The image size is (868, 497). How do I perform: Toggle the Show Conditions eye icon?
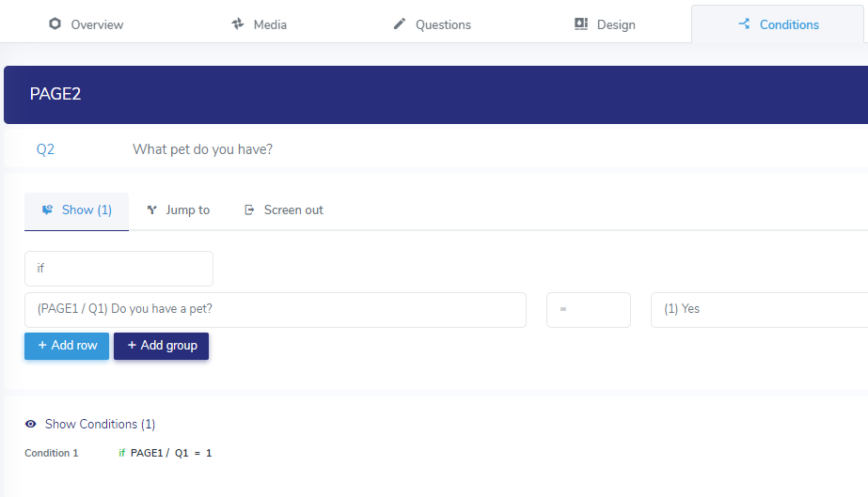point(30,424)
